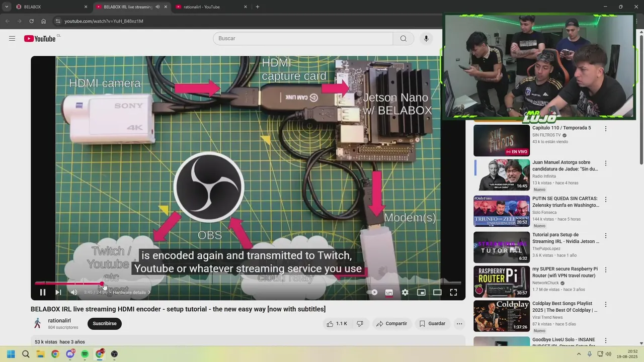View site information icon in address bar
Screen dimensions: 644x362
click(x=58, y=21)
